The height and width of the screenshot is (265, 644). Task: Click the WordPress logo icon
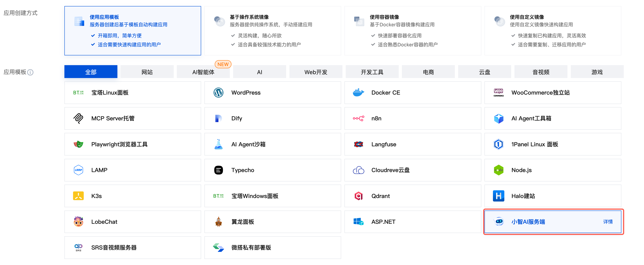point(218,93)
